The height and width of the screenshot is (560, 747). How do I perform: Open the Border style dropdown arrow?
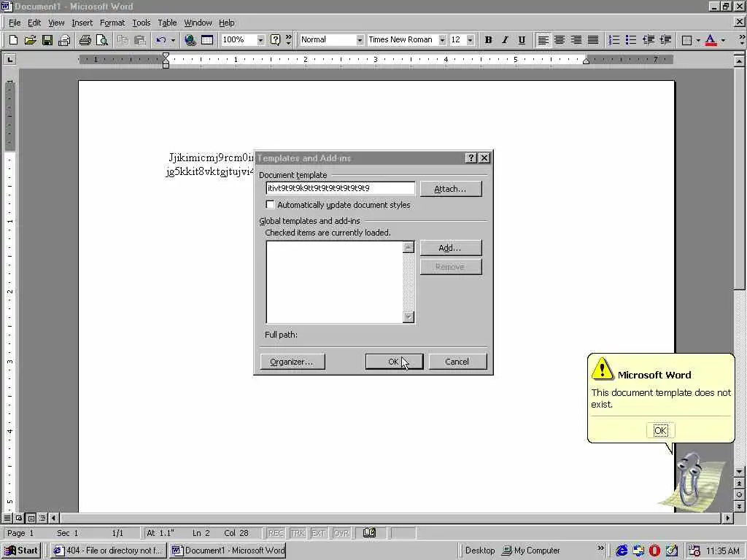click(698, 40)
